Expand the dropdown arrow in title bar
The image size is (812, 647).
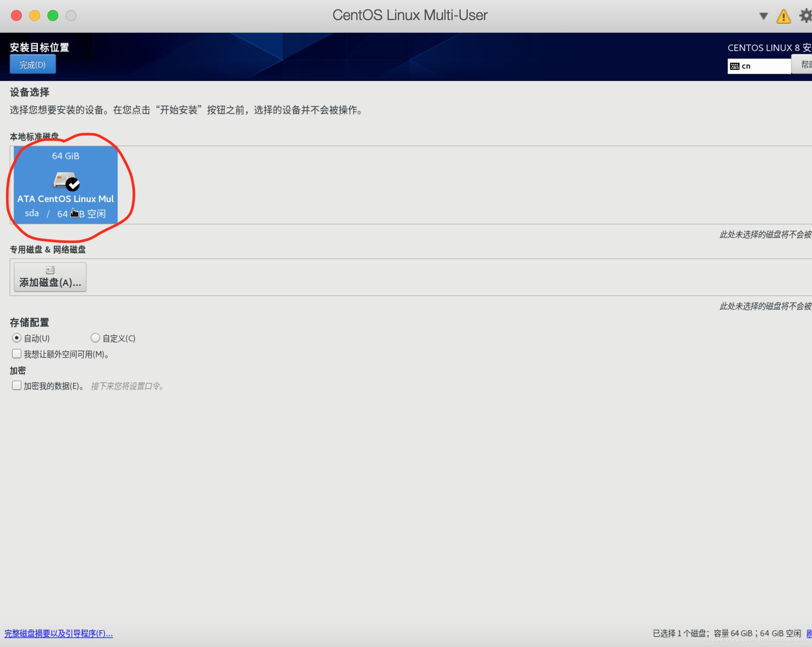tap(764, 16)
